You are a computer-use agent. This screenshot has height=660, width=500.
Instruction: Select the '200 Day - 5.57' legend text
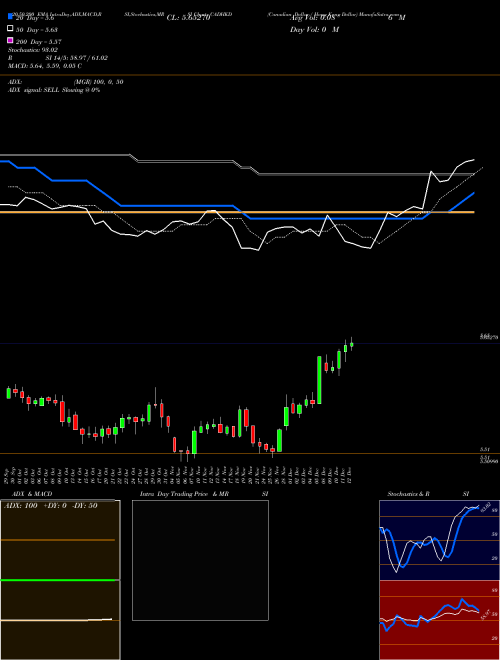39,42
